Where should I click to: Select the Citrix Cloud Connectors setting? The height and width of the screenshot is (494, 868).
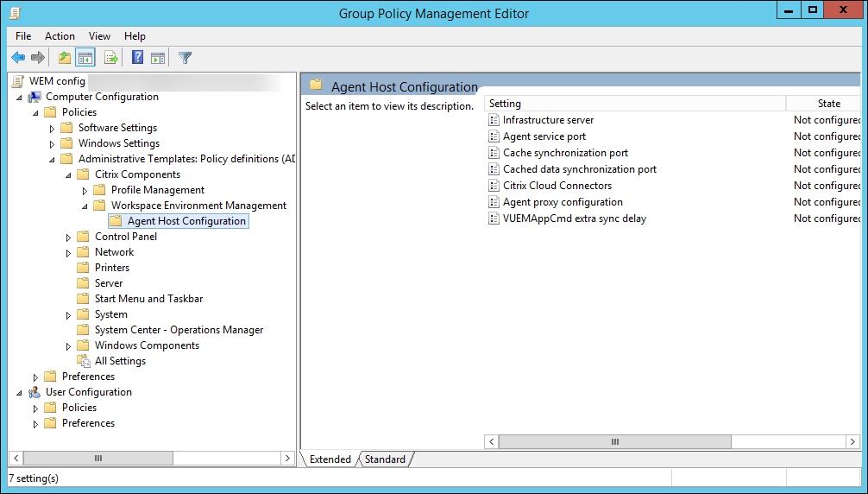pos(557,186)
